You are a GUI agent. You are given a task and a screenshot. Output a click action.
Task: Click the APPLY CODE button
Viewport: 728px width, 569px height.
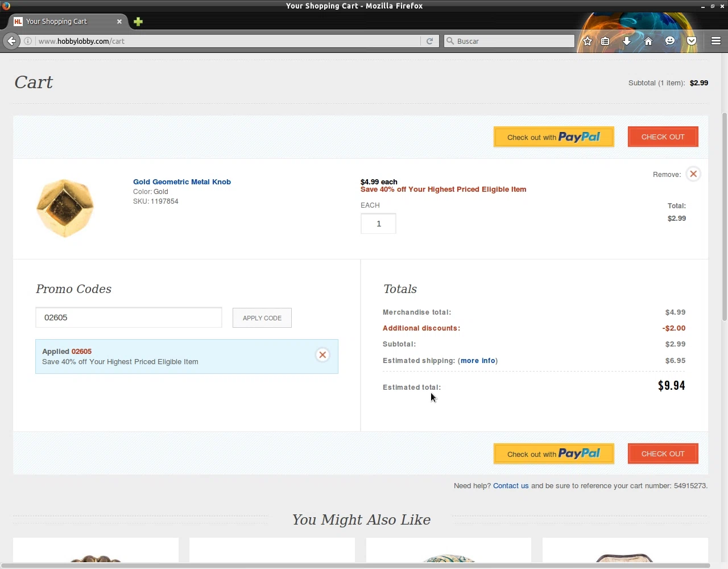pos(262,318)
